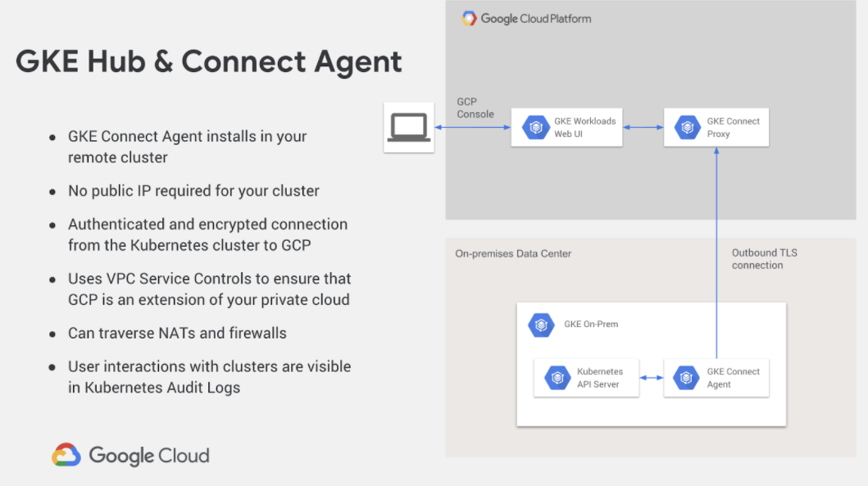Click the bullet about no public IP required

pyautogui.click(x=193, y=191)
